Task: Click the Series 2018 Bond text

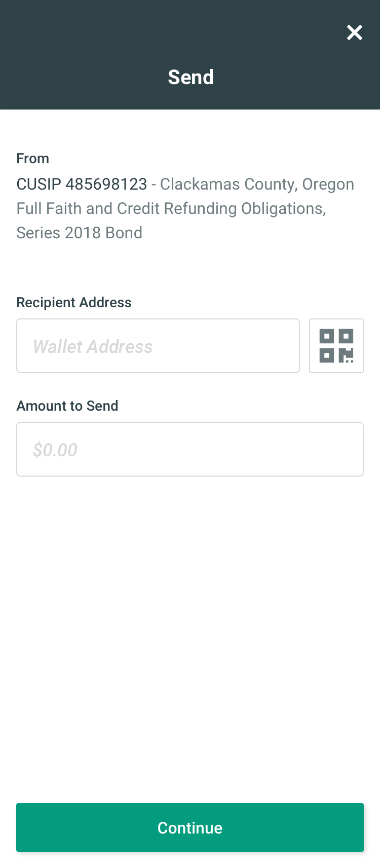Action: (x=80, y=233)
